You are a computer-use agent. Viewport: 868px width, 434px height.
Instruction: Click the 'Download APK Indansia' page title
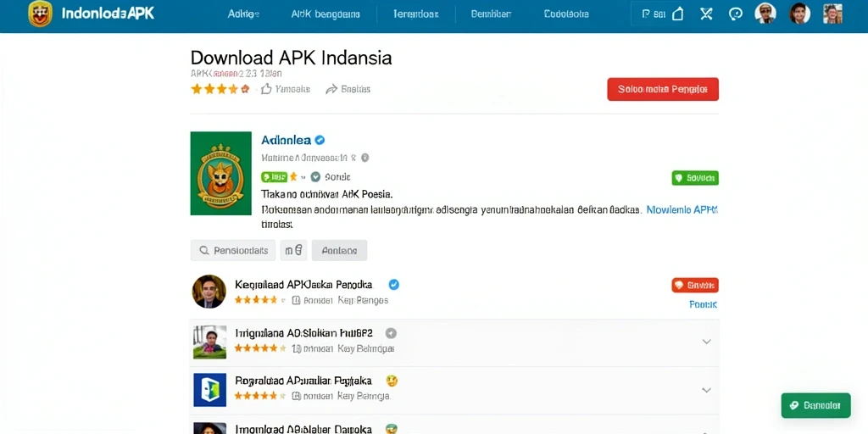tap(292, 58)
